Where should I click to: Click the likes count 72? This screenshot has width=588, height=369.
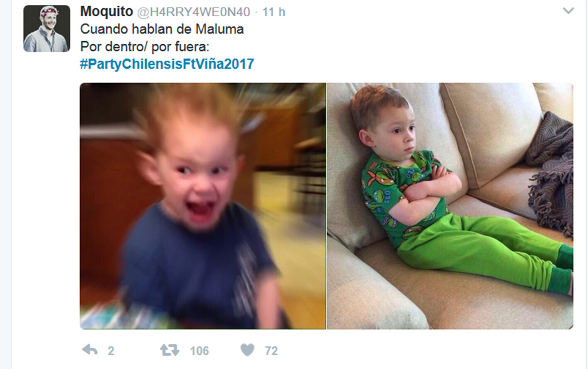click(271, 351)
